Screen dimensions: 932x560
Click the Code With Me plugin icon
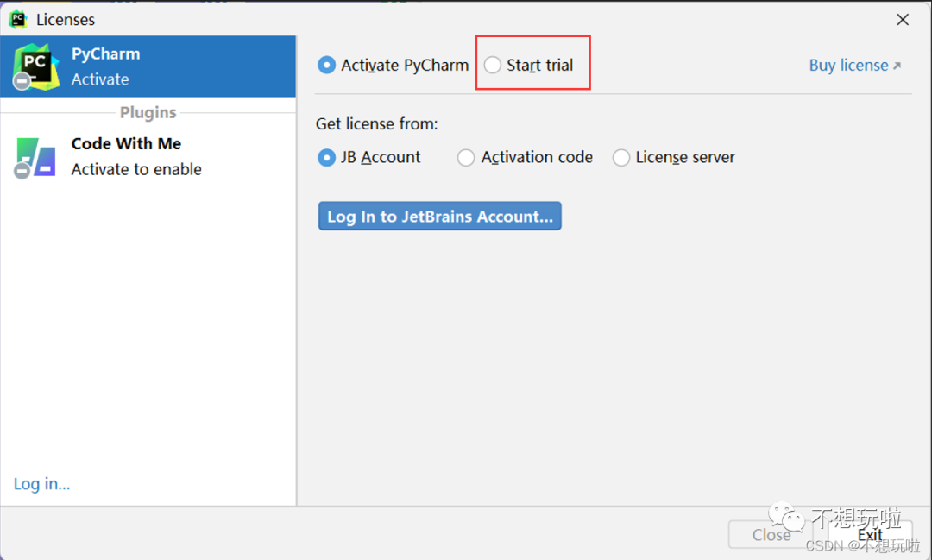pos(35,158)
